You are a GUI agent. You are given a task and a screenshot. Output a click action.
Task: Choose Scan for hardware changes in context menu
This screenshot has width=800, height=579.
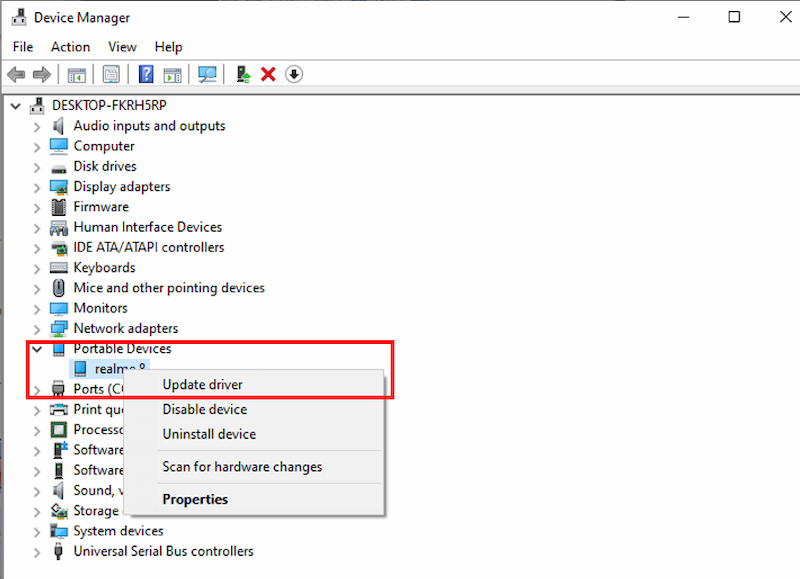pyautogui.click(x=254, y=467)
